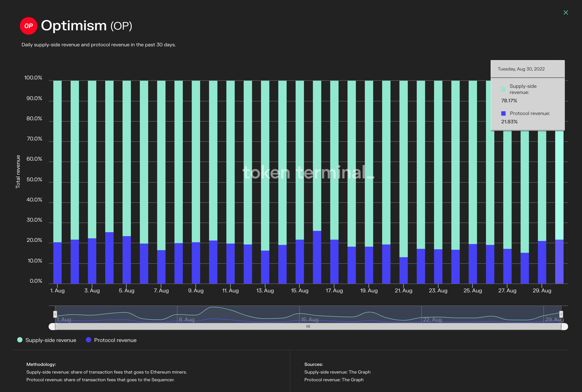Click left end of navigator scrollbar

pyautogui.click(x=52, y=327)
